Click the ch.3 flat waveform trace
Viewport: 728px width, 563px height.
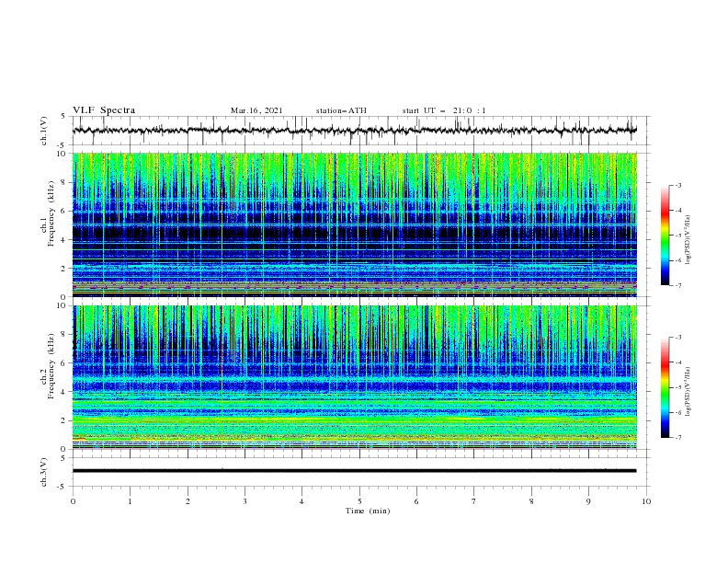click(355, 471)
